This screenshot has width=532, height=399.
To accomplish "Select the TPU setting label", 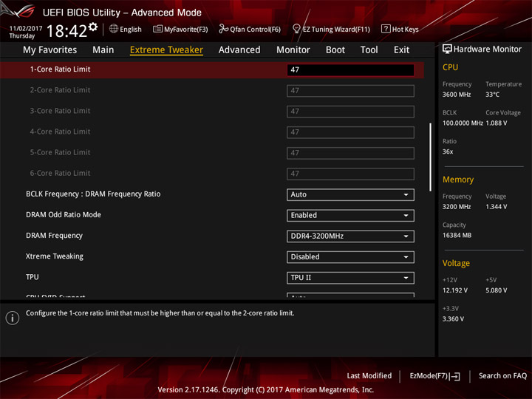I will tap(33, 277).
